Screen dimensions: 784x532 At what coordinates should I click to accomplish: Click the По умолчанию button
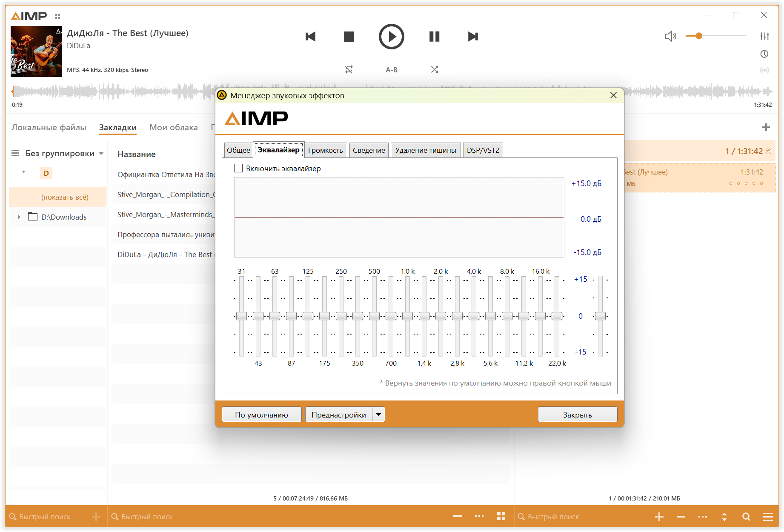coord(262,415)
